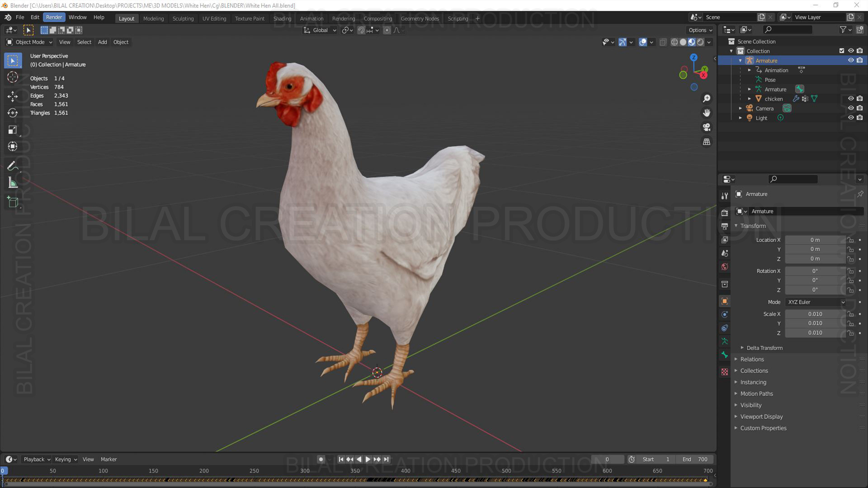Click the Scale X value field
The image size is (868, 488).
(815, 314)
